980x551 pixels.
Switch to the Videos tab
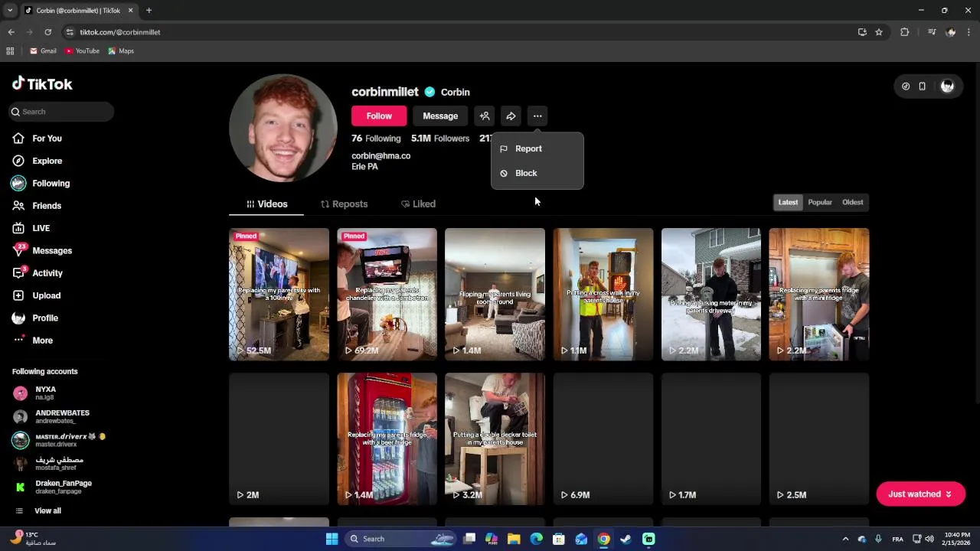point(266,204)
